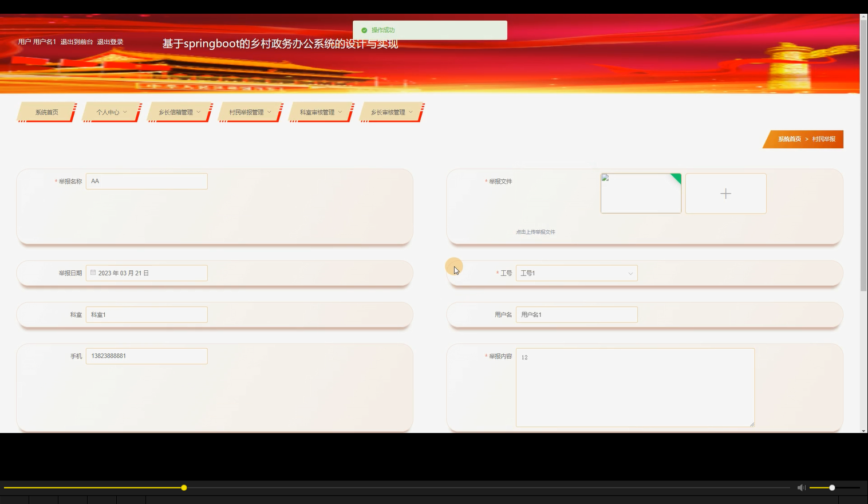The width and height of the screenshot is (868, 504).
Task: Click the 点击上传举报文件 hint text
Action: 536,232
